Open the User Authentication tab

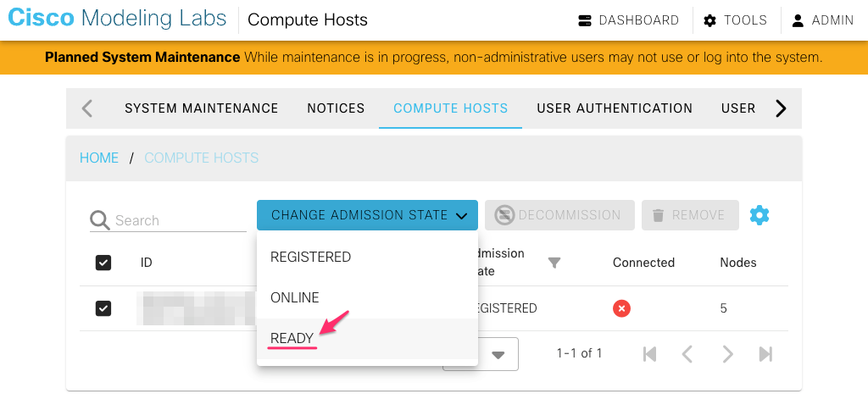coord(615,108)
